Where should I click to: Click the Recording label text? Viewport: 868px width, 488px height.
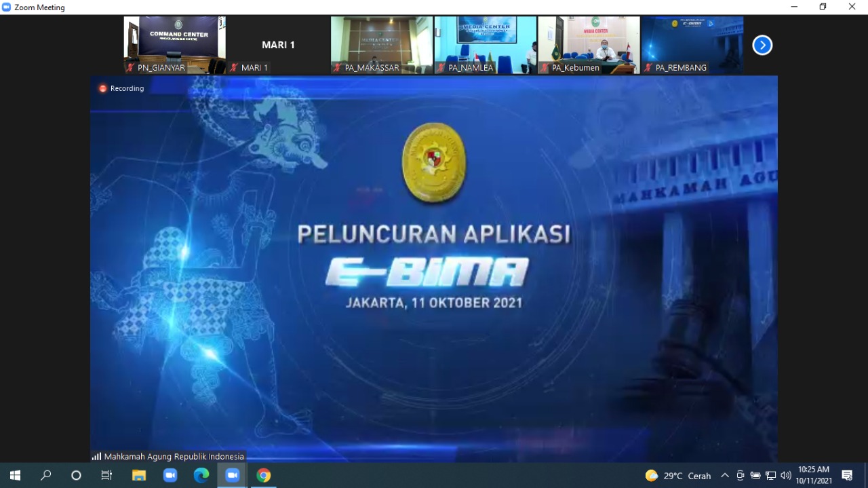click(x=127, y=88)
